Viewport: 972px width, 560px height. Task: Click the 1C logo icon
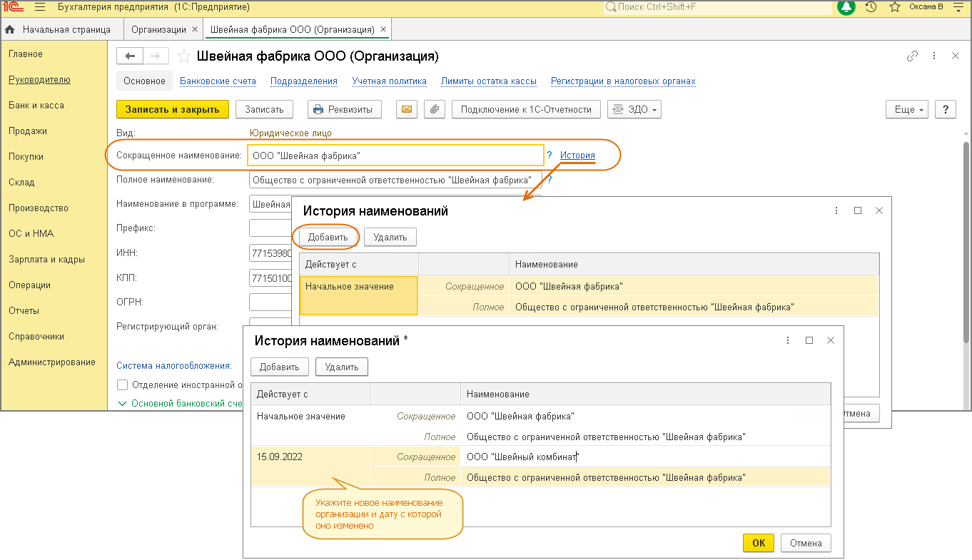13,7
